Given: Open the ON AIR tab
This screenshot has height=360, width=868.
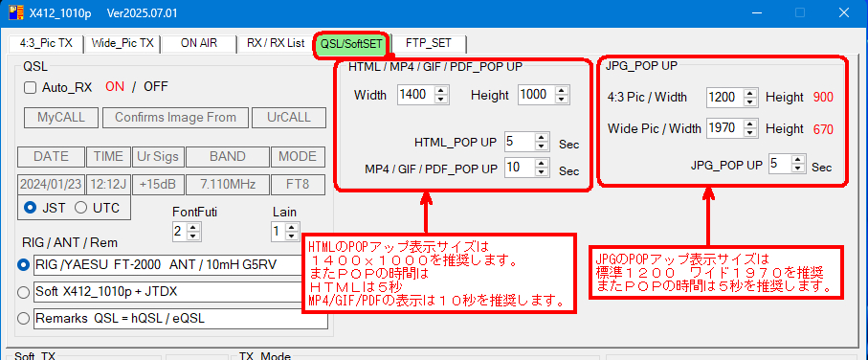Looking at the screenshot, I should coord(199,43).
